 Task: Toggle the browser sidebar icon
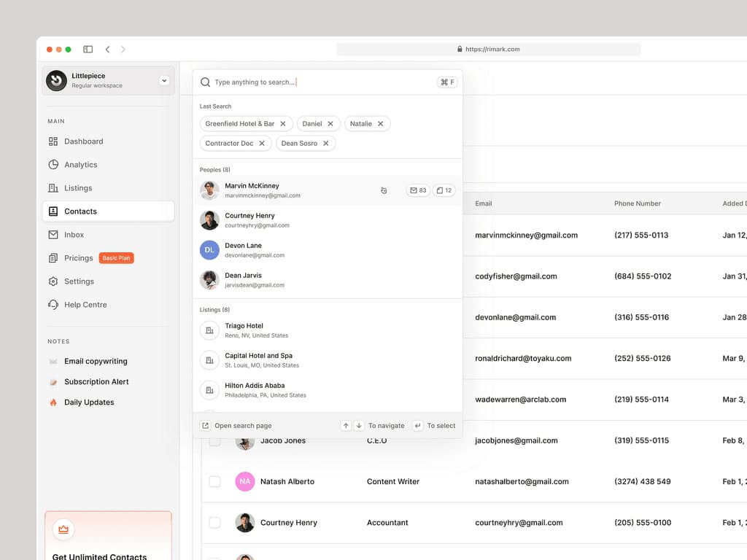point(88,49)
